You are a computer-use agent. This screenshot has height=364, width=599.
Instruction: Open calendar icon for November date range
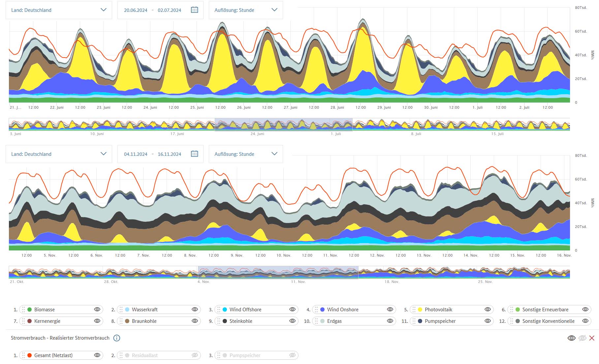195,154
